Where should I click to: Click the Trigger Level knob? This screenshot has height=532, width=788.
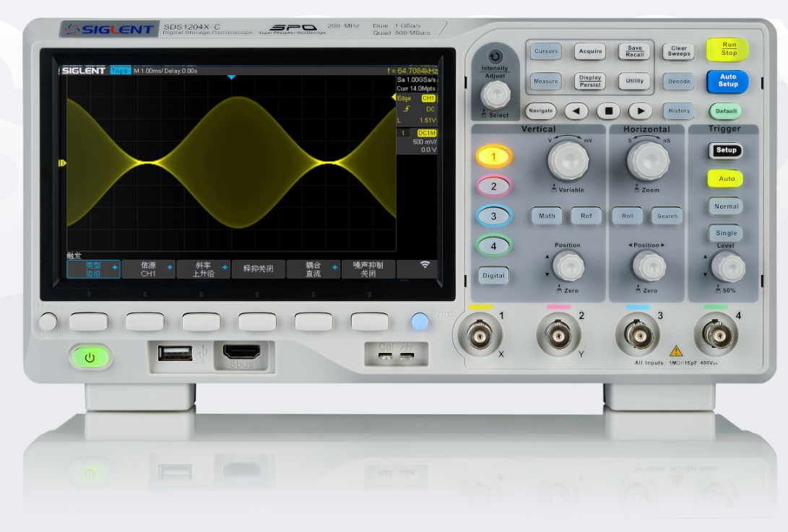point(728,267)
